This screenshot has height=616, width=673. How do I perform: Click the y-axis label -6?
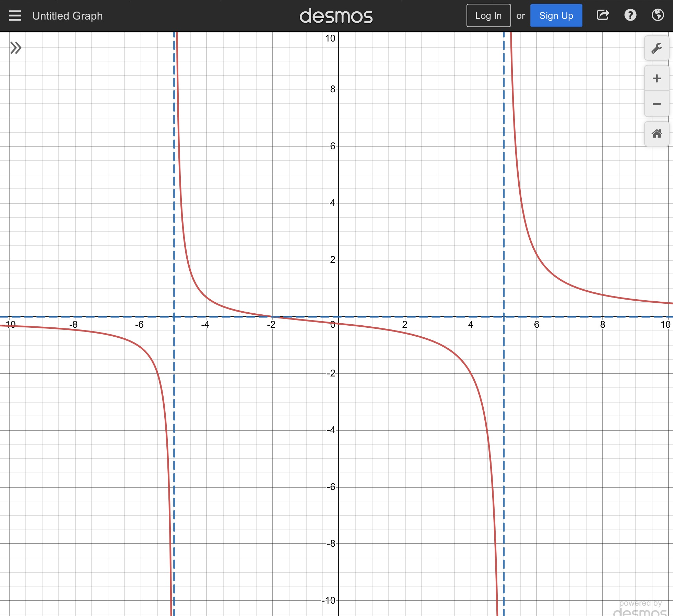(x=331, y=487)
